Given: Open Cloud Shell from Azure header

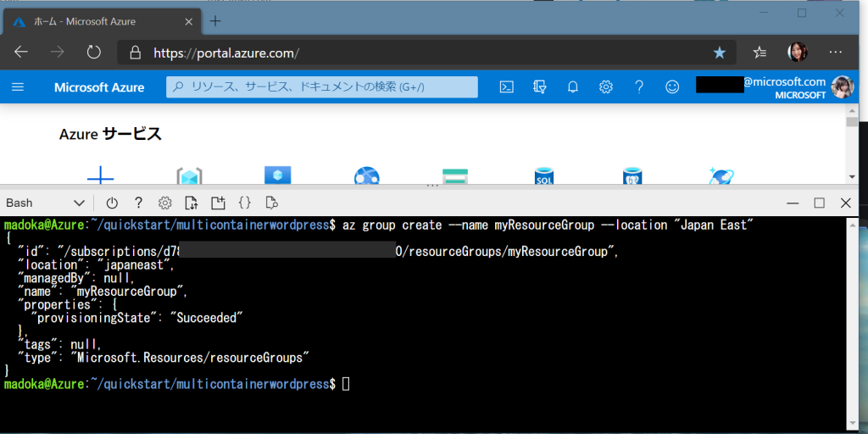Looking at the screenshot, I should (507, 87).
